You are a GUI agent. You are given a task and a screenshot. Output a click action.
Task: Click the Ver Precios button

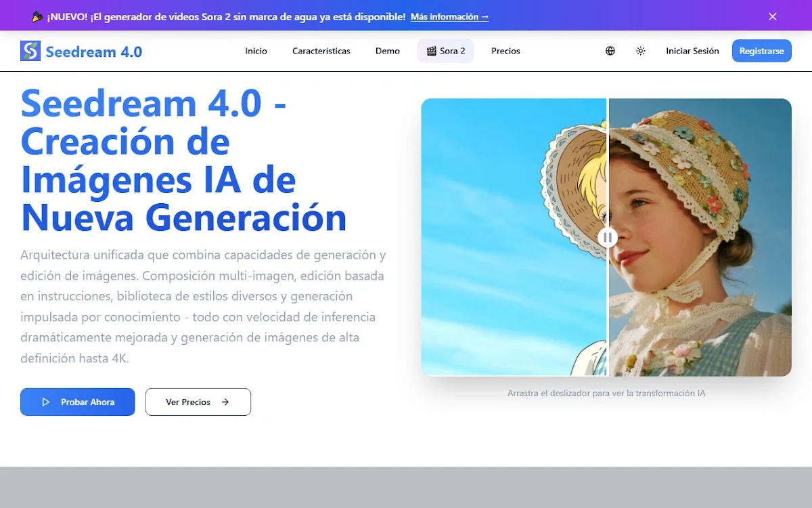(198, 402)
